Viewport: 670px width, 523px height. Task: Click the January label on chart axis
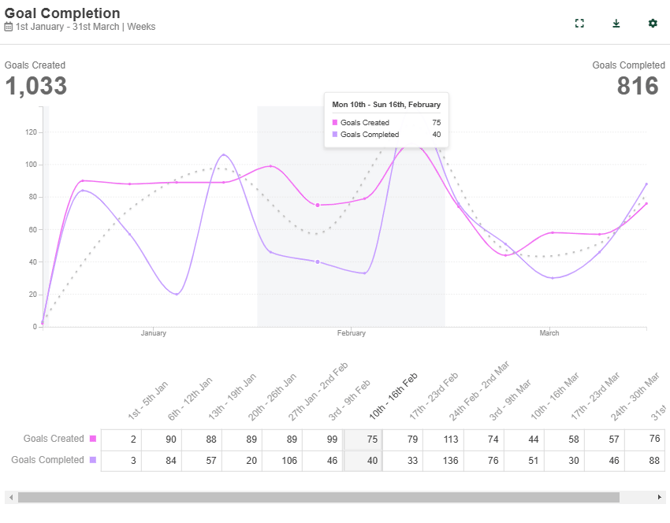(x=153, y=333)
